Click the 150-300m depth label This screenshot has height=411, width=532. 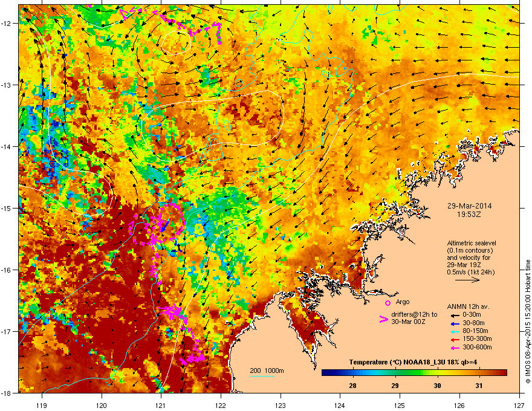pos(477,338)
